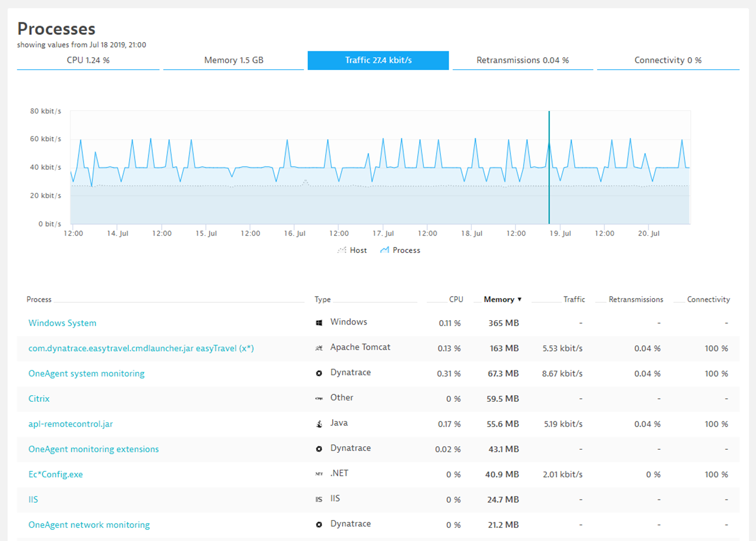
Task: Click the 17. Jul label on chart axis
Action: point(383,233)
